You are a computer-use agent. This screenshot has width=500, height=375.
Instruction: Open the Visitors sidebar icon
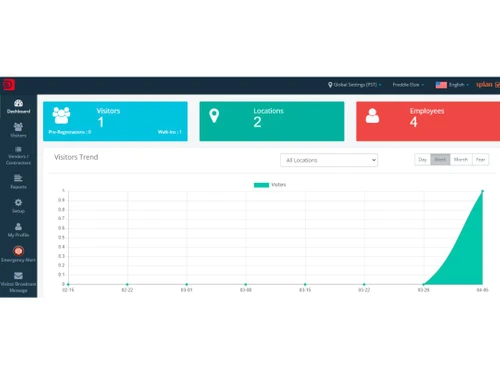click(18, 127)
